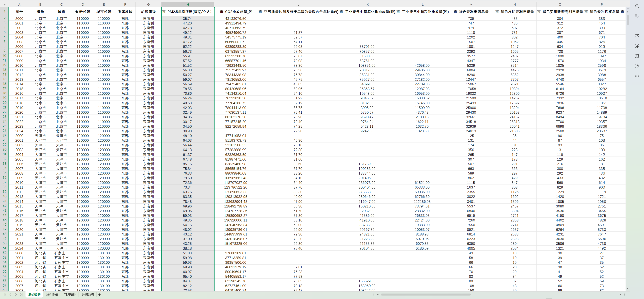This screenshot has width=644, height=299.
Task: Open the book search sidebar icon
Action: tap(637, 56)
